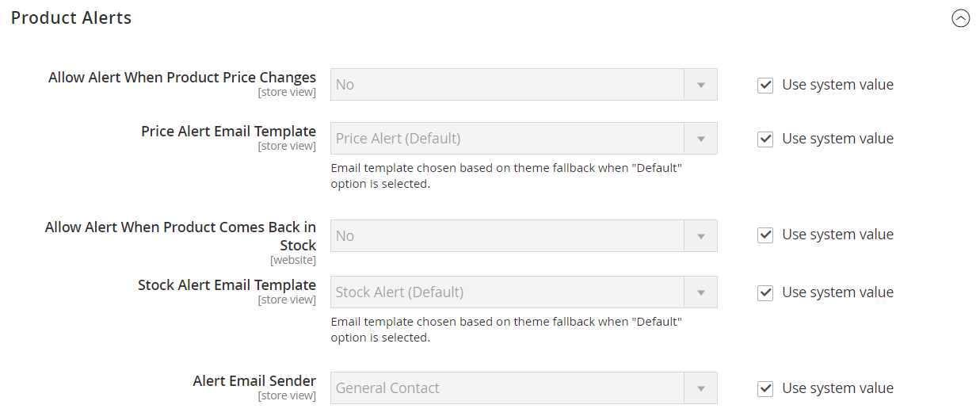Uncheck system value for Price Changes alert
Screen dimensions: 980x420
[x=765, y=86]
